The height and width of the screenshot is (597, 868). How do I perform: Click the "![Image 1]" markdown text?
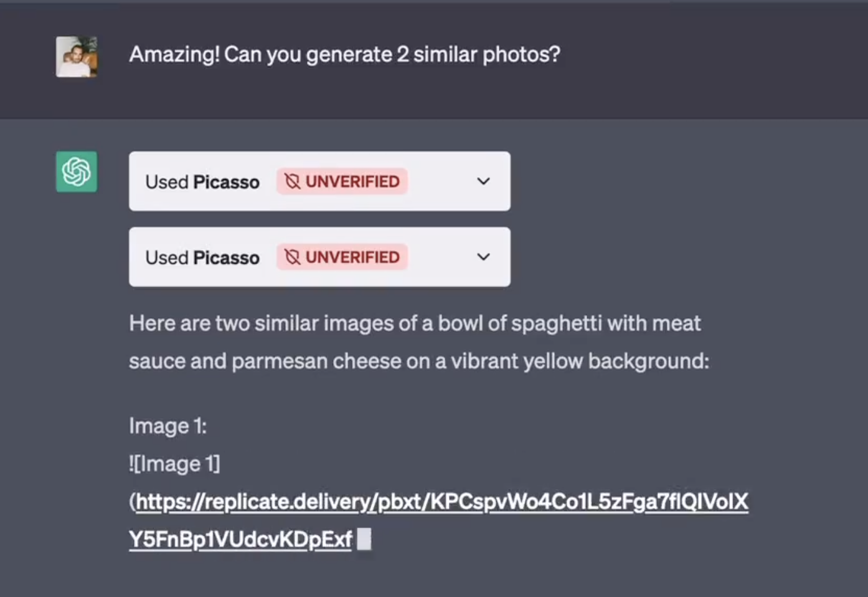coord(174,464)
